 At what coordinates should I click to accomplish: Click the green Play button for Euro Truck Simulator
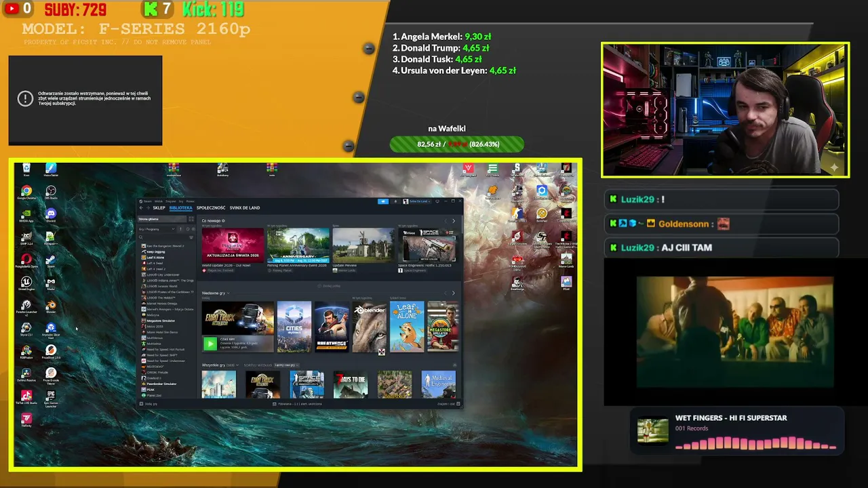pyautogui.click(x=210, y=344)
